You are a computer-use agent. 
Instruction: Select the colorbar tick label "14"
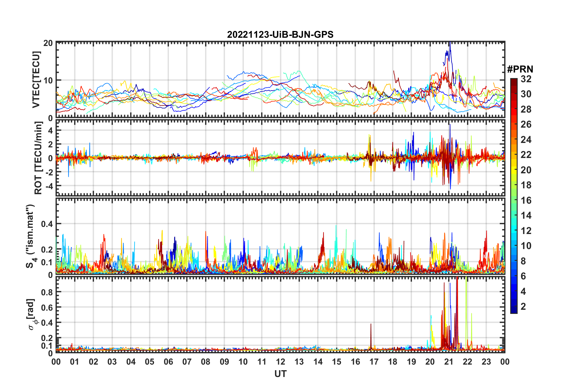[526, 215]
